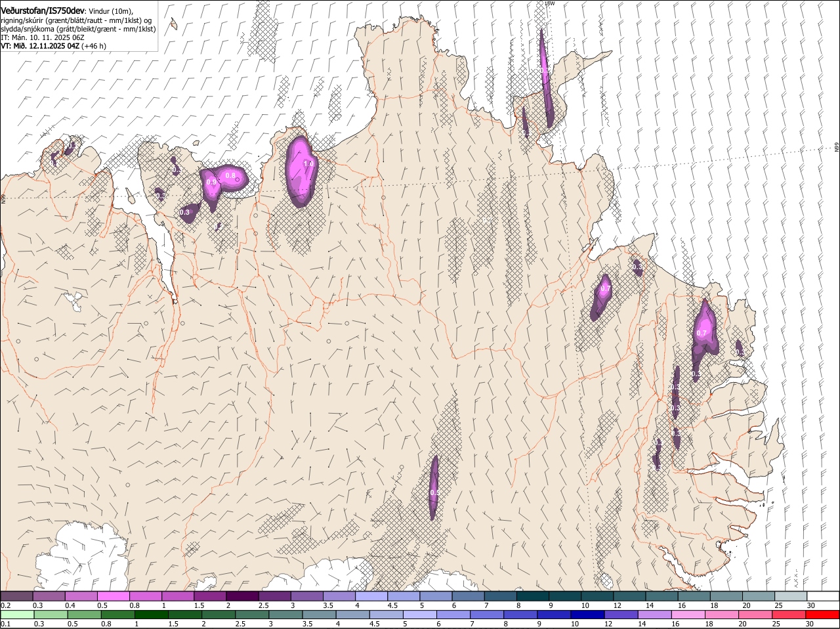Click the '0.1' label under the lower legend
The height and width of the screenshot is (629, 840).
coord(5,624)
